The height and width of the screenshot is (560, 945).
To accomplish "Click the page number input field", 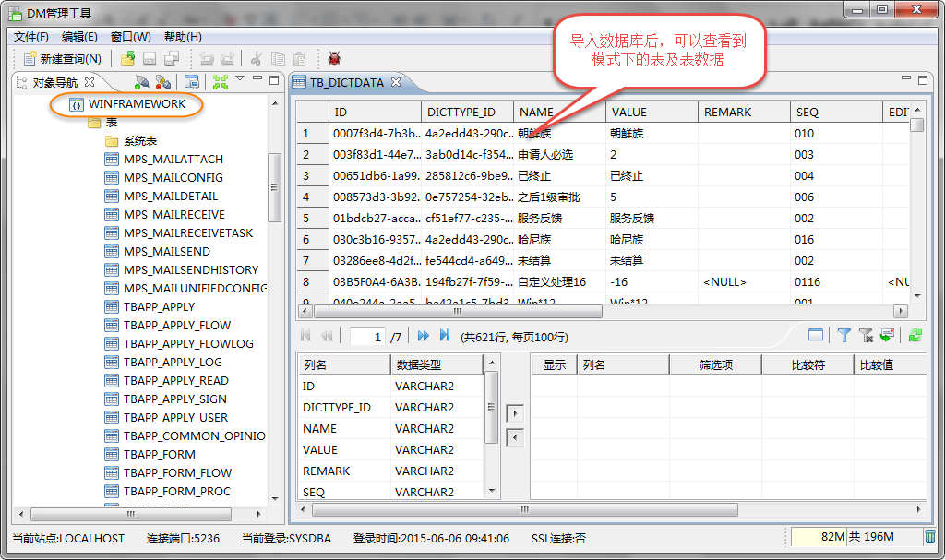I will (367, 337).
